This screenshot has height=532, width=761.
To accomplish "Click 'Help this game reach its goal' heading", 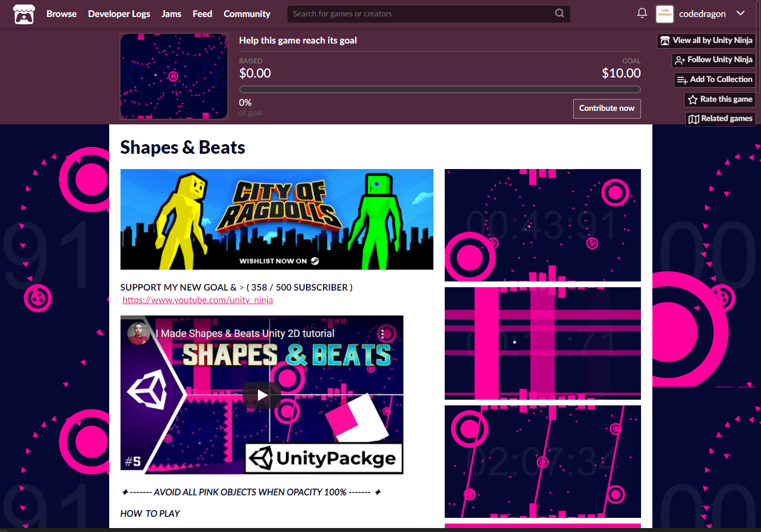I will pos(298,41).
